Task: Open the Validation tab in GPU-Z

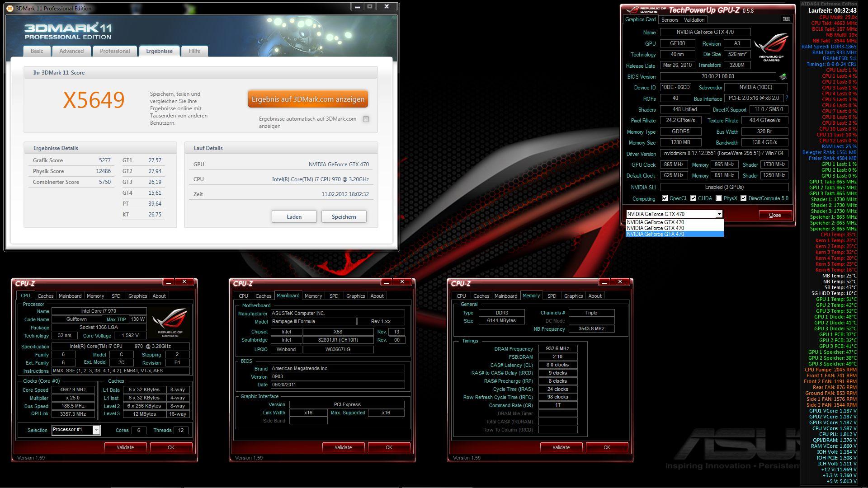Action: pos(694,20)
